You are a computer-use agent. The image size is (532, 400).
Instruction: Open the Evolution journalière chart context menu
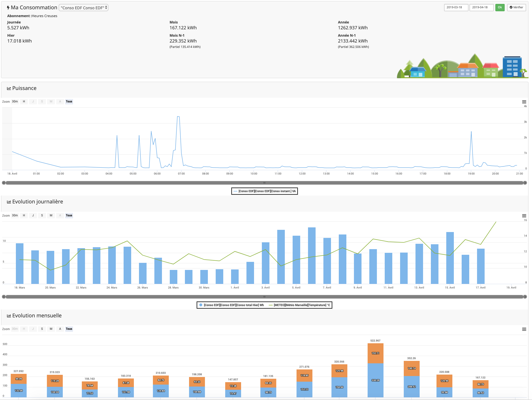pos(524,216)
